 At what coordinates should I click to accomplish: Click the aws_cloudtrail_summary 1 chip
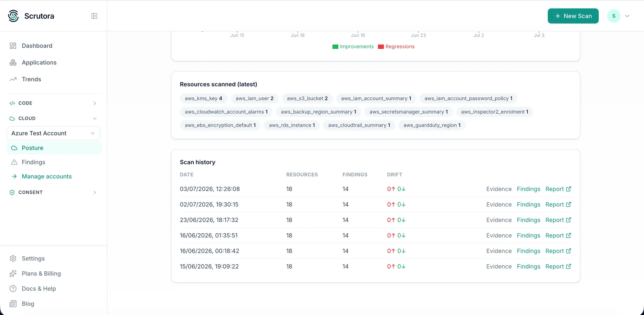tap(359, 125)
